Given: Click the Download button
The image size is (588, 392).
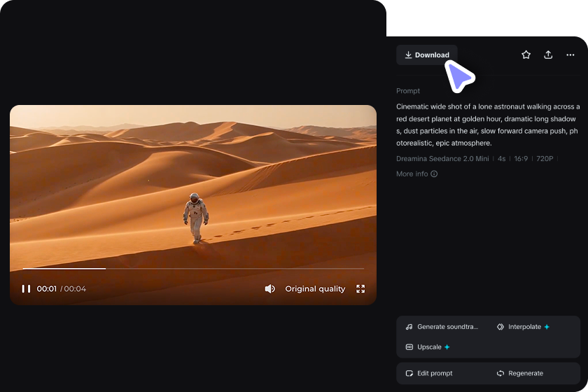Looking at the screenshot, I should (427, 55).
